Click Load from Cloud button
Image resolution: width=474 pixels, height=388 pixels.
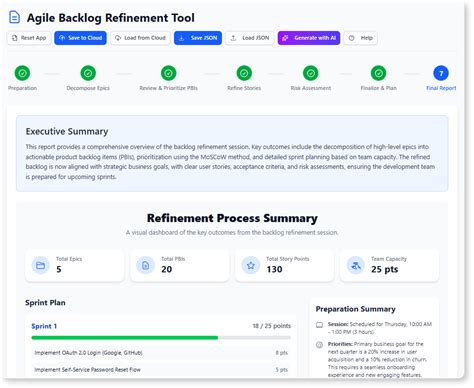click(x=140, y=38)
